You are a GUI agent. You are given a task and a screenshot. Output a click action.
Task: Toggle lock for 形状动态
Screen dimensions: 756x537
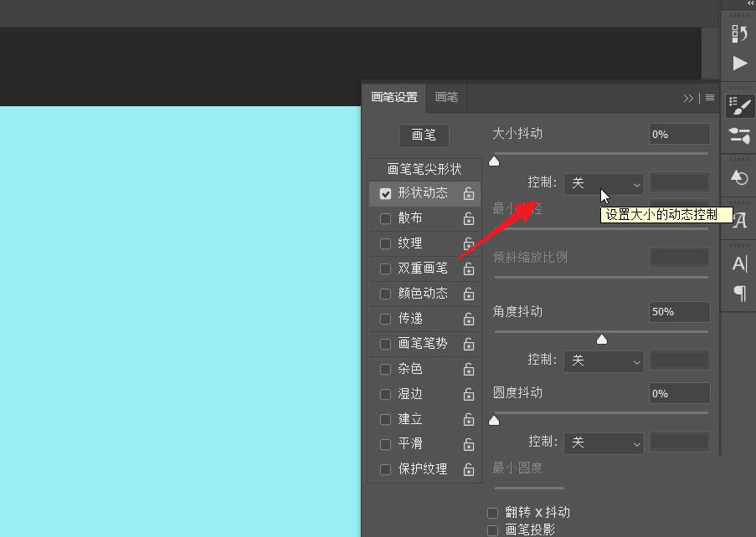click(469, 193)
